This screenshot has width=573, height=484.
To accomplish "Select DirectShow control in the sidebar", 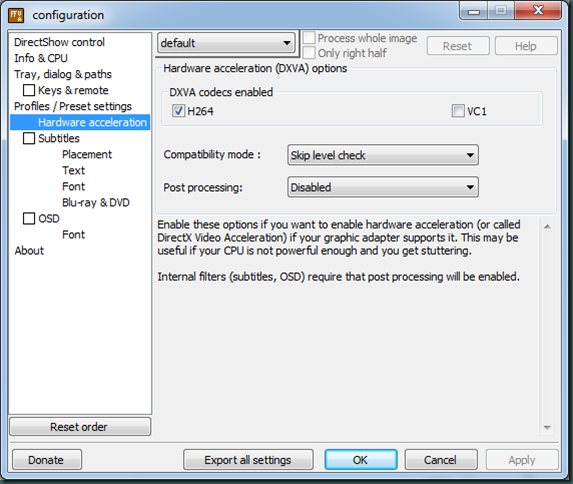I will pos(59,42).
